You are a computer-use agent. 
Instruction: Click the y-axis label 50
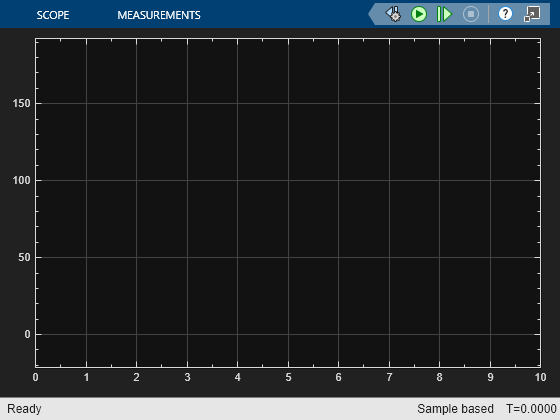(x=24, y=258)
